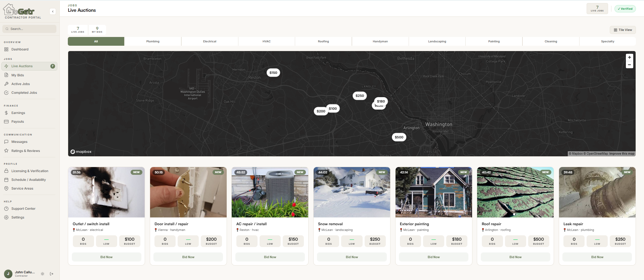Click the $180 map marker
The height and width of the screenshot is (280, 644).
381,101
